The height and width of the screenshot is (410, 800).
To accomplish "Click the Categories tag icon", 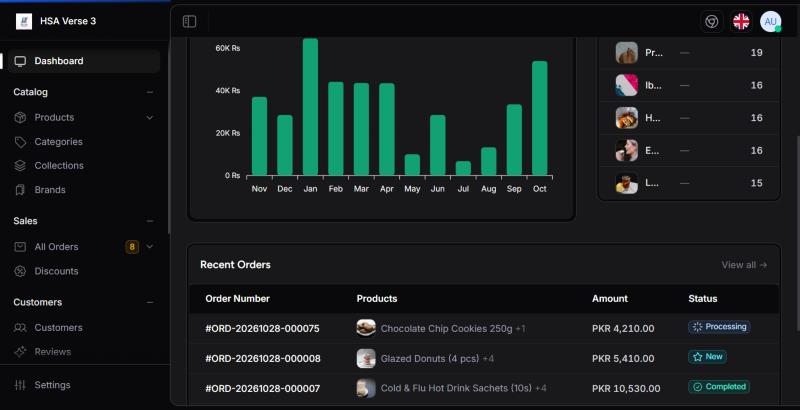I will [20, 142].
